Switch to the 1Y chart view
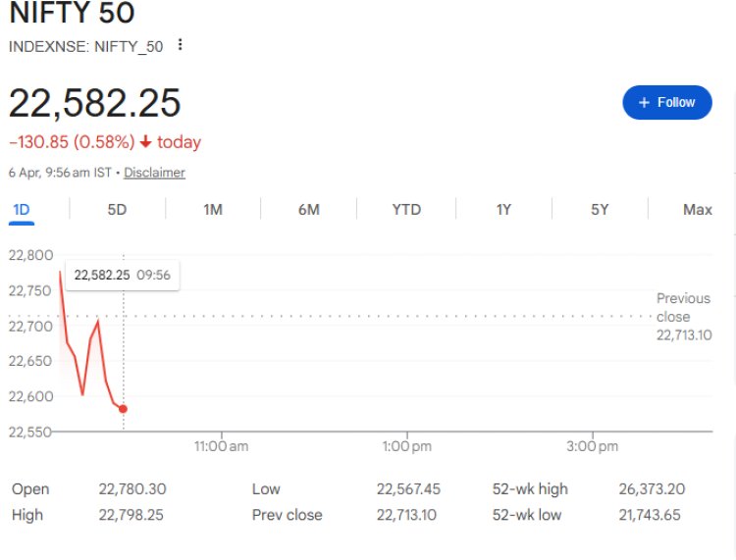This screenshot has height=560, width=736. pyautogui.click(x=503, y=209)
